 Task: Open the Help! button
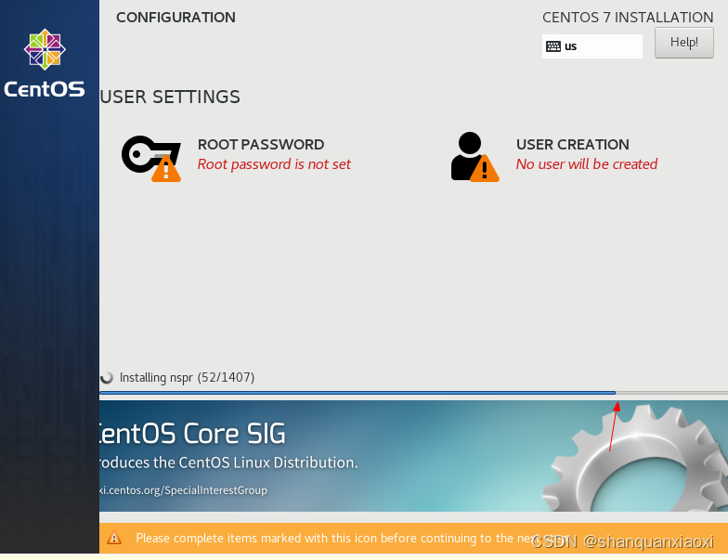click(x=683, y=43)
